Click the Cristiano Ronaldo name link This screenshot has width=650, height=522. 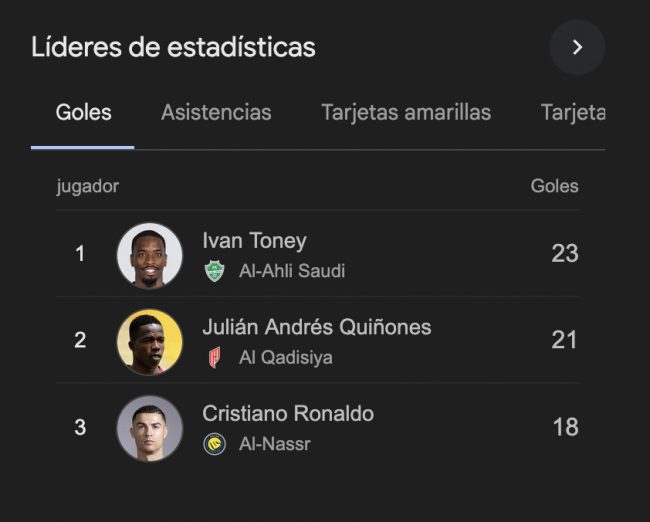point(288,414)
